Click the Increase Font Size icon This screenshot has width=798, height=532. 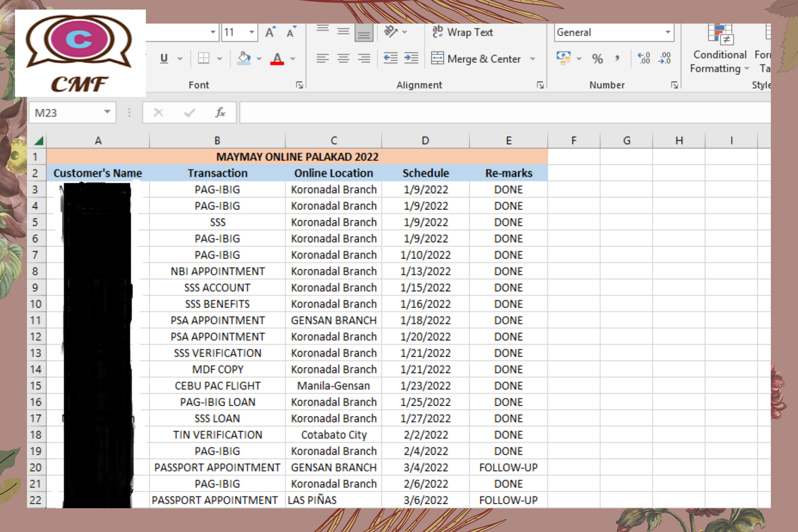click(270, 32)
